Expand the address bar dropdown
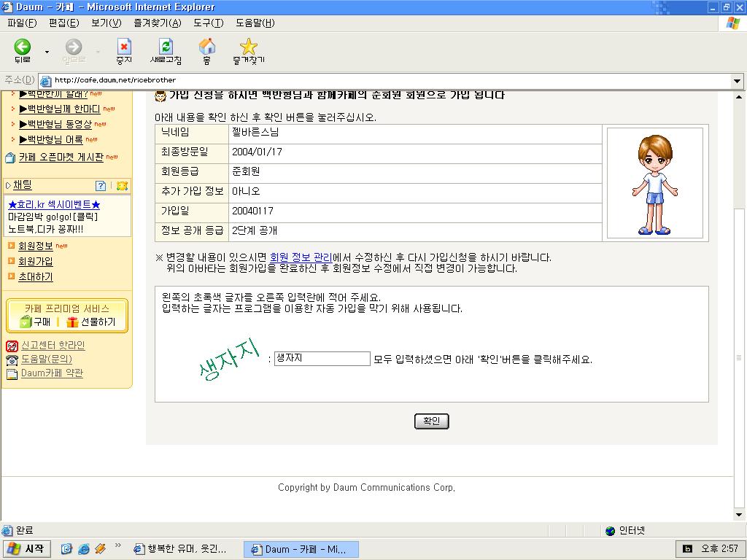Screen dimensions: 747x560 [737, 81]
